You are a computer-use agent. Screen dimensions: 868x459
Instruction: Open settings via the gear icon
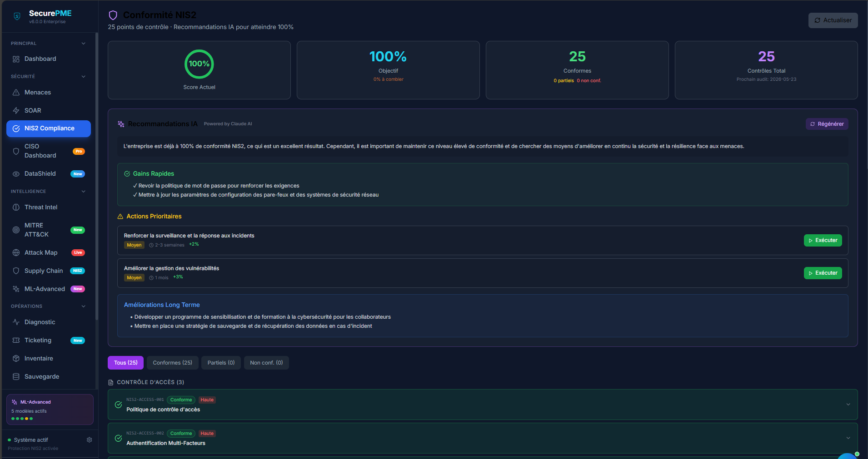click(x=90, y=440)
